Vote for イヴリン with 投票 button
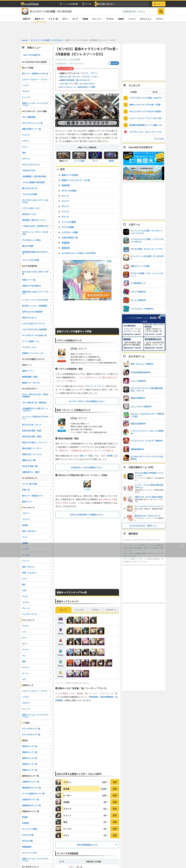This screenshot has width=186, height=868. 115,782
